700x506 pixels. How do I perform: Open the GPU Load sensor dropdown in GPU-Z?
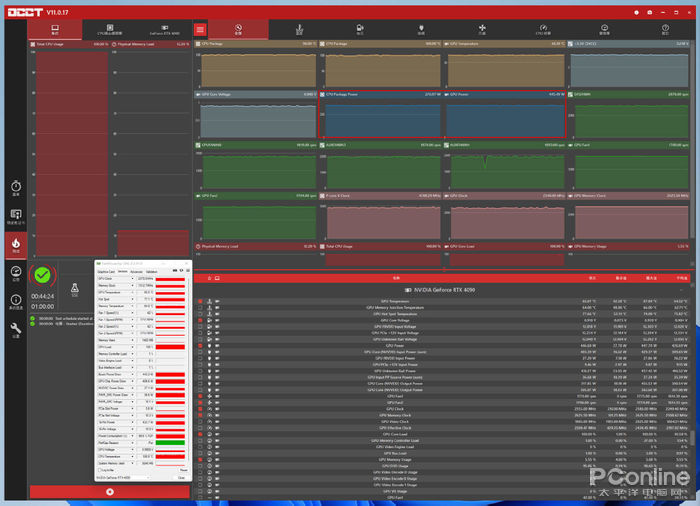pos(132,347)
